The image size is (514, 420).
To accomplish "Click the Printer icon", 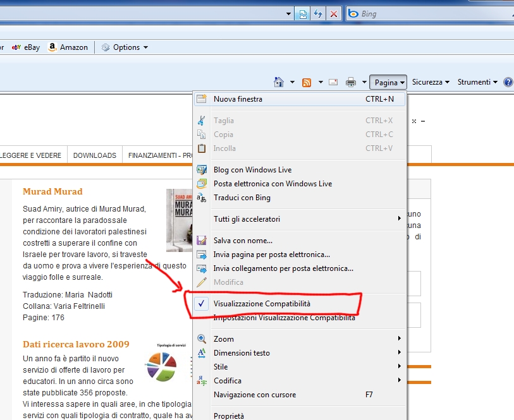I will coord(351,82).
